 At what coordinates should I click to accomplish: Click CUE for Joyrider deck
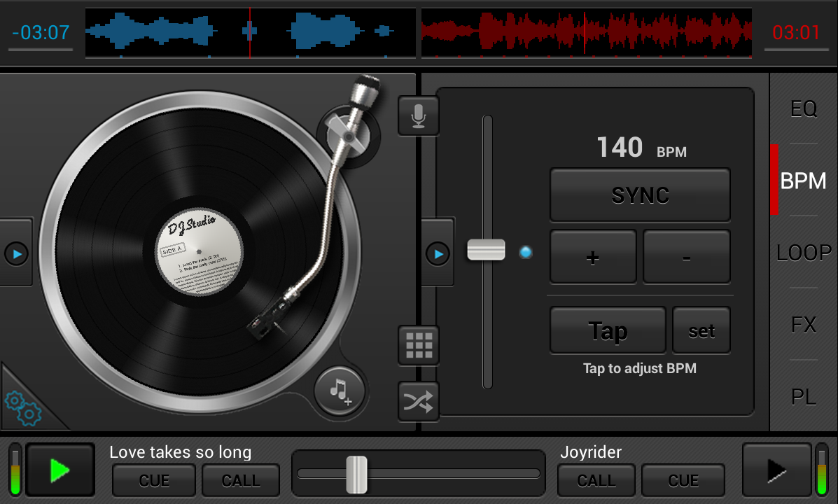(683, 480)
